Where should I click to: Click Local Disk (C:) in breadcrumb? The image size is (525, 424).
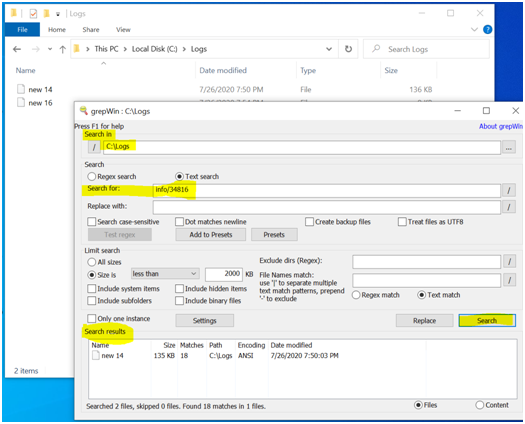pyautogui.click(x=154, y=49)
